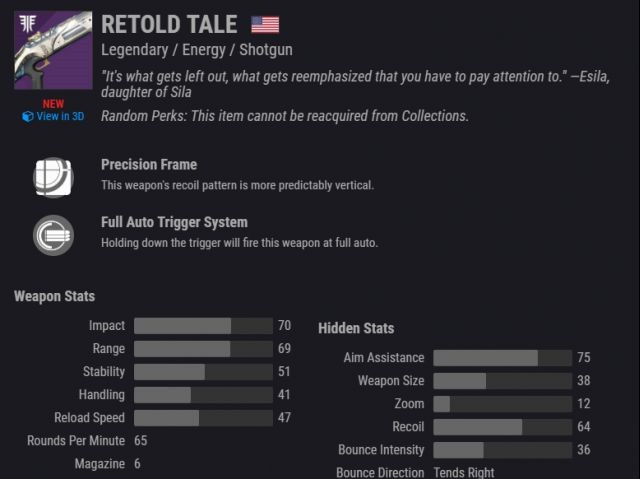
Task: Click the US flag language icon
Action: [265, 24]
